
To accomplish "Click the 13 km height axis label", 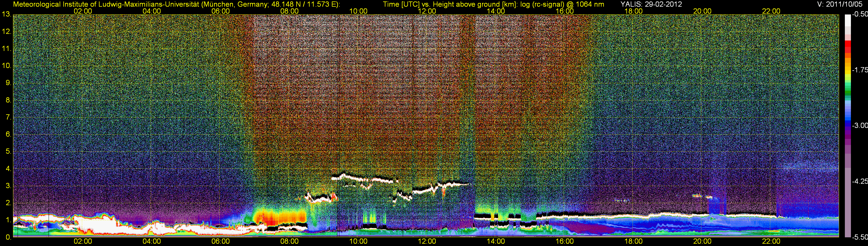I will (6, 14).
